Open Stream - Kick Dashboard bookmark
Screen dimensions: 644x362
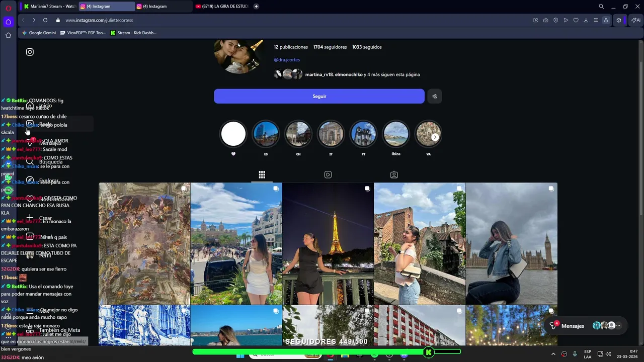(x=134, y=33)
